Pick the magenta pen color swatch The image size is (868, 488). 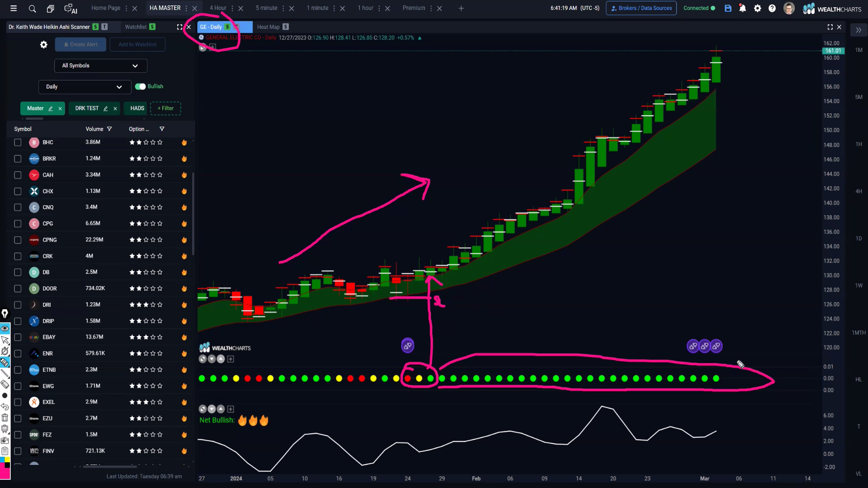coord(5,473)
